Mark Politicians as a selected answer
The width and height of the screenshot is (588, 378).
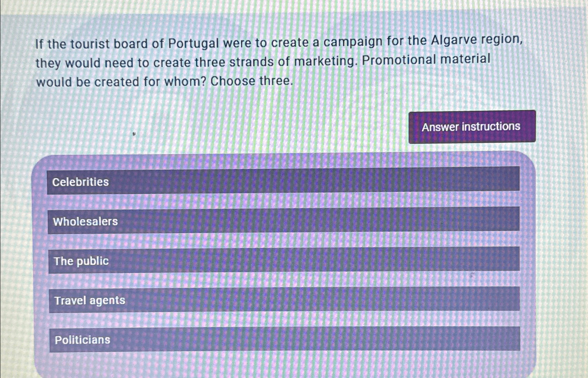pos(285,339)
